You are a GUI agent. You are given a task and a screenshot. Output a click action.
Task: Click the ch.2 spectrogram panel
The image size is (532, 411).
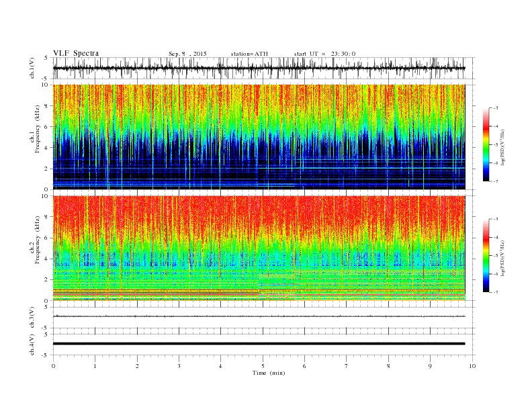click(x=259, y=248)
